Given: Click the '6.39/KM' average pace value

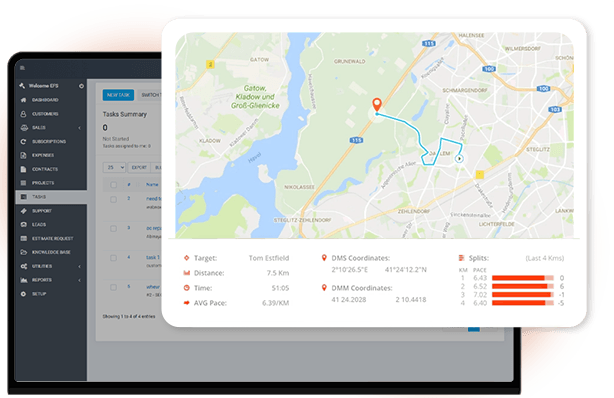Looking at the screenshot, I should tap(275, 303).
